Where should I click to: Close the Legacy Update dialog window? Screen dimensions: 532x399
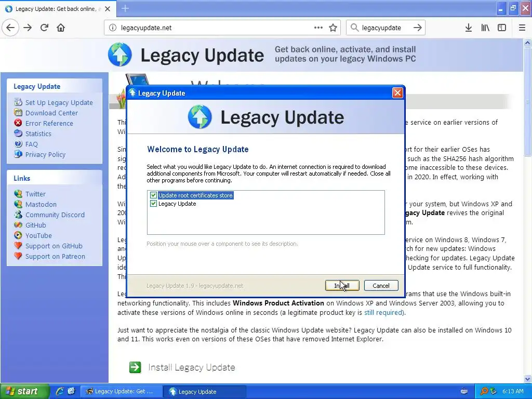pyautogui.click(x=397, y=93)
